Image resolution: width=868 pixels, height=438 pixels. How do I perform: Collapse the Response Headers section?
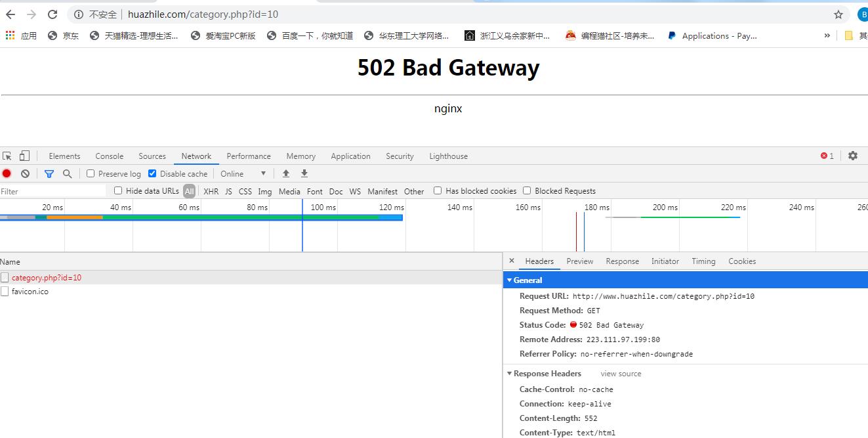click(x=509, y=374)
